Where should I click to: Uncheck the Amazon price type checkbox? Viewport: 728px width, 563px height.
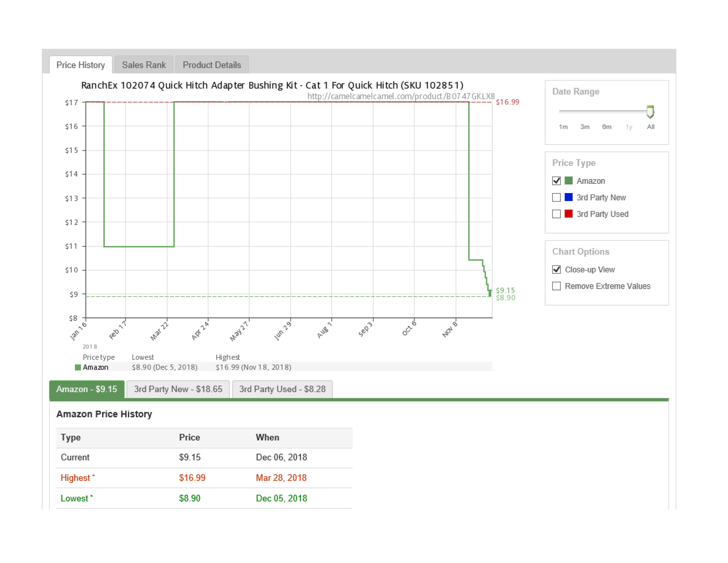(556, 181)
